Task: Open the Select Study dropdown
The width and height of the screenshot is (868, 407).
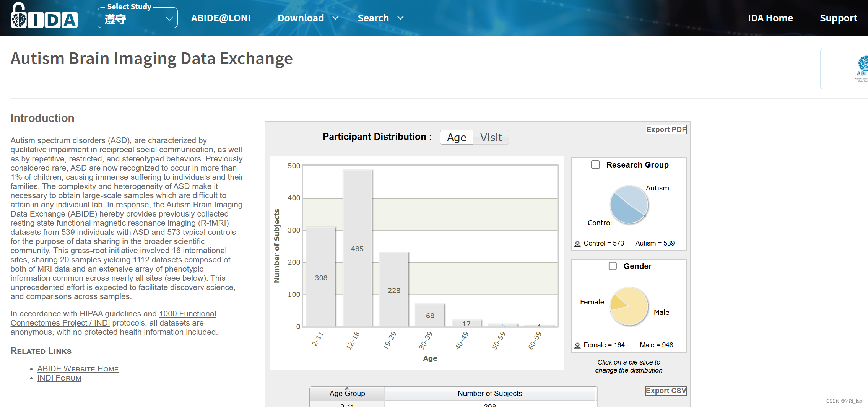Action: [x=138, y=18]
